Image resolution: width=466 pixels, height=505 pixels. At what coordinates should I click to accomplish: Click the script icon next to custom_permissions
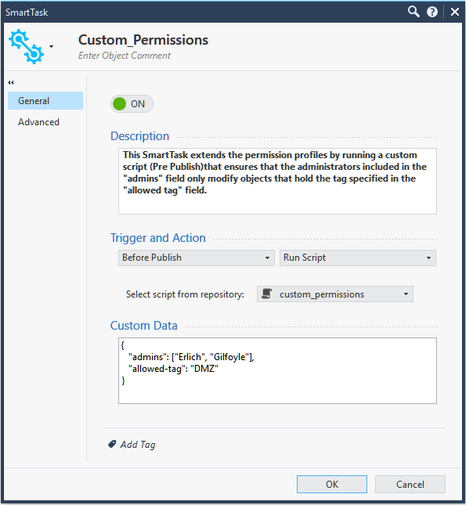click(x=267, y=294)
